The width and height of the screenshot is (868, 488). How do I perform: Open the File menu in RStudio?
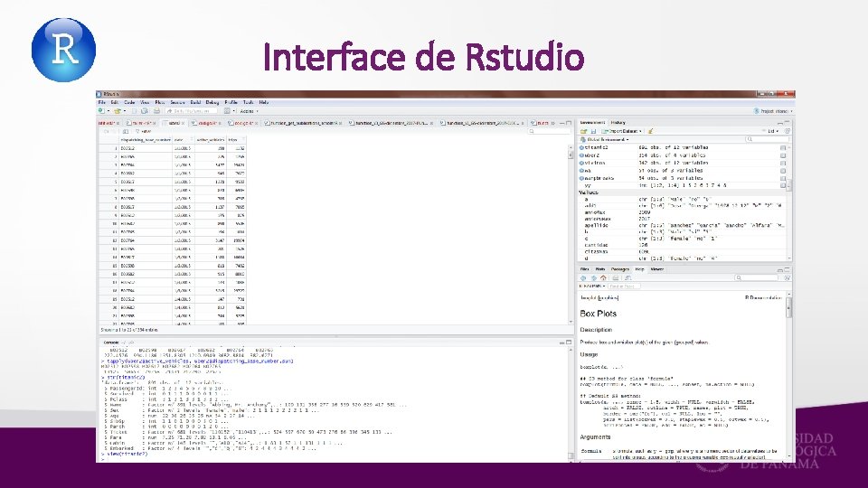point(101,102)
